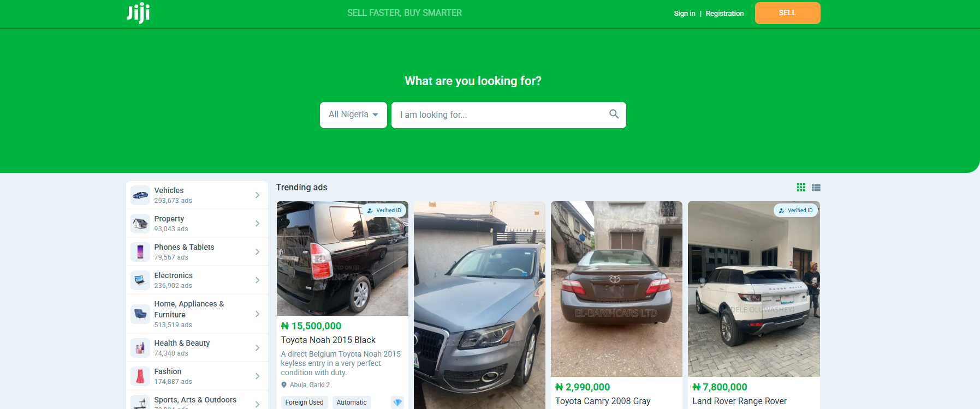Open the All Nigeria region dropdown
Screen dimensions: 980x409
pos(353,115)
